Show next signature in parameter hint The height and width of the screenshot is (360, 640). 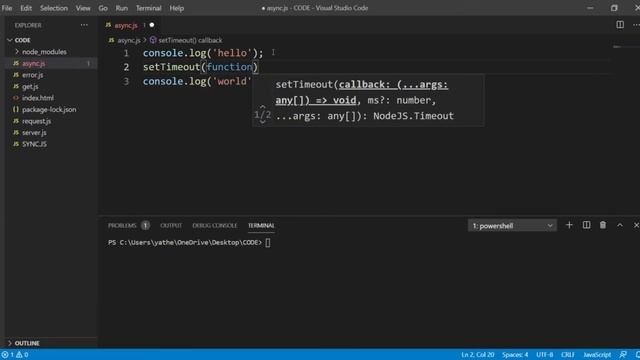(262, 121)
